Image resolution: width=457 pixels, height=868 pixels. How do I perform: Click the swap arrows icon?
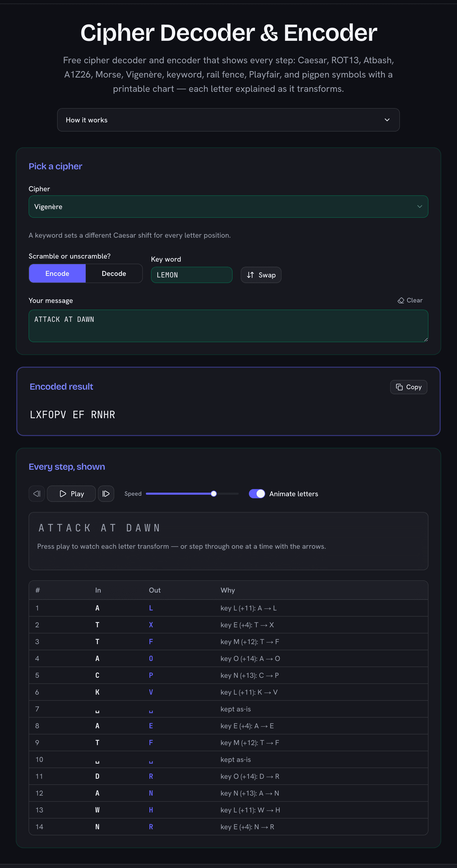pyautogui.click(x=250, y=275)
